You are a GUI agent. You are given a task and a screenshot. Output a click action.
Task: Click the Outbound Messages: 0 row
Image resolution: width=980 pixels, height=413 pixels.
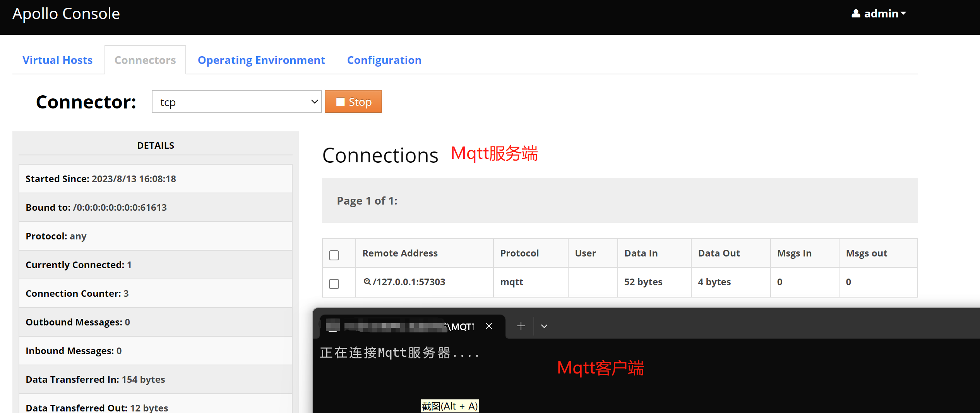tap(156, 322)
